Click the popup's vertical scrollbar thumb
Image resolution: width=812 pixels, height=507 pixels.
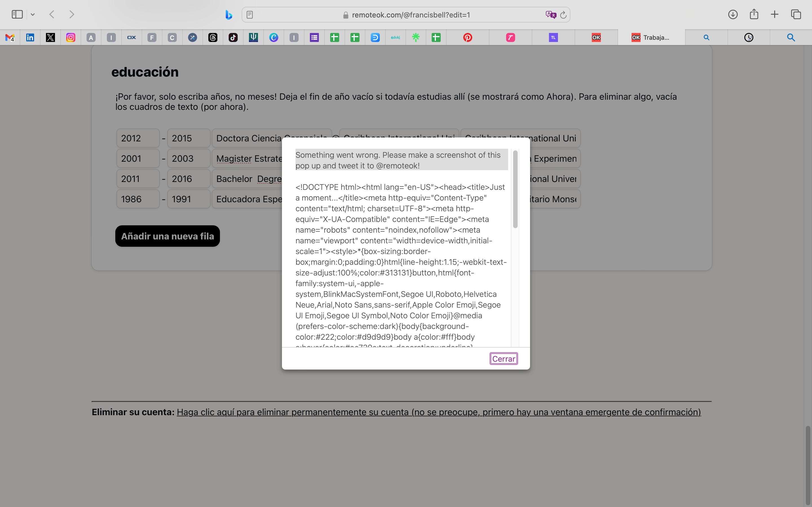pyautogui.click(x=515, y=190)
